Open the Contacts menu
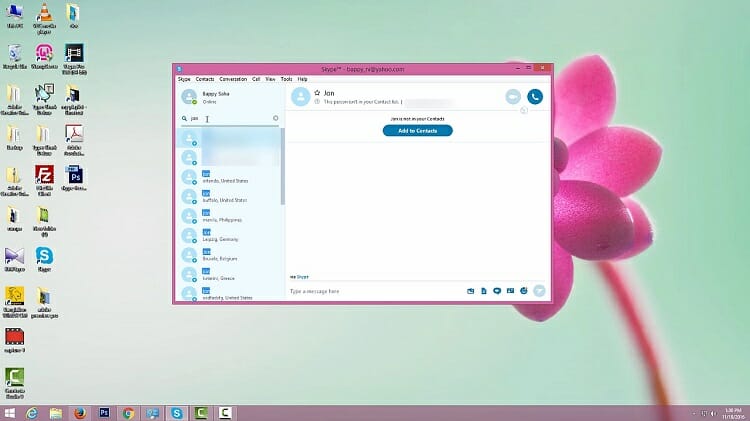750x421 pixels. pos(205,79)
